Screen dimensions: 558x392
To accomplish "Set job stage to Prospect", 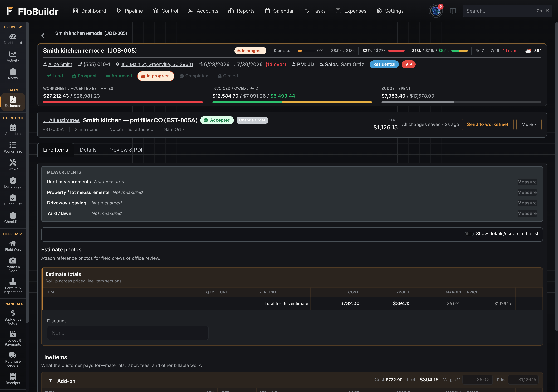I will pos(85,76).
